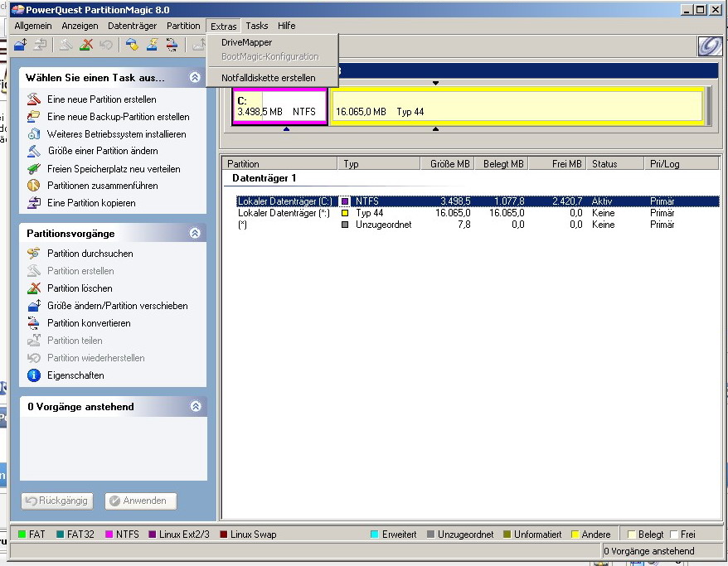The image size is (728, 566).
Task: Click icon beside 'Größe ändern/Partition verschieben'
Action: point(34,305)
